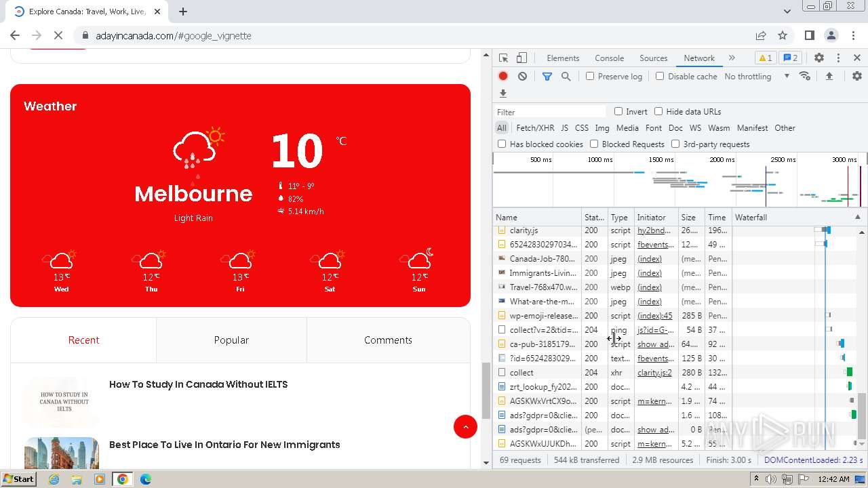Viewport: 868px width, 488px height.
Task: Open the No throttling dropdown
Action: [x=757, y=77]
